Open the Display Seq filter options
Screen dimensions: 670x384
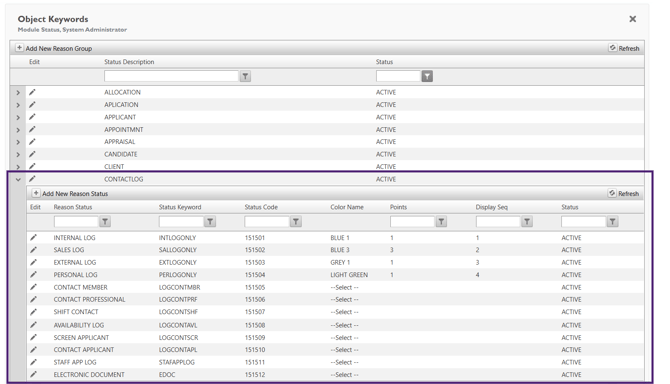point(527,221)
